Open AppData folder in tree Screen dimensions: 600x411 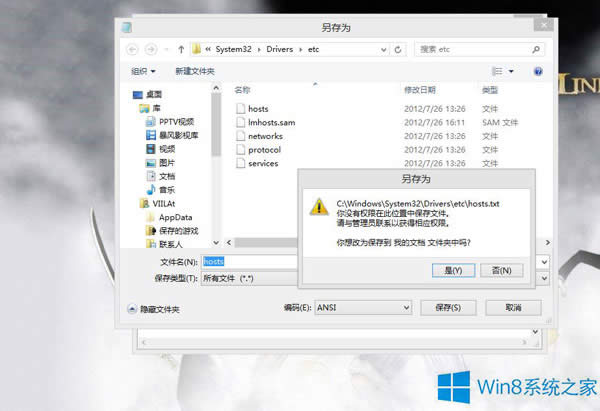(x=169, y=217)
